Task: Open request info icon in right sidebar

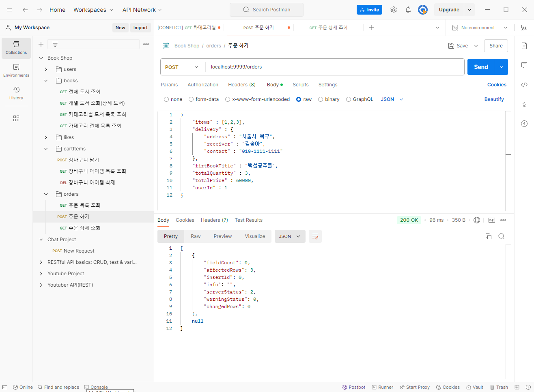Action: pyautogui.click(x=524, y=124)
